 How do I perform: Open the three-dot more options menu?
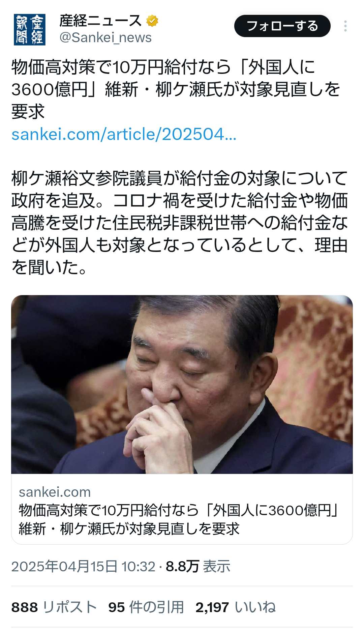pyautogui.click(x=345, y=26)
